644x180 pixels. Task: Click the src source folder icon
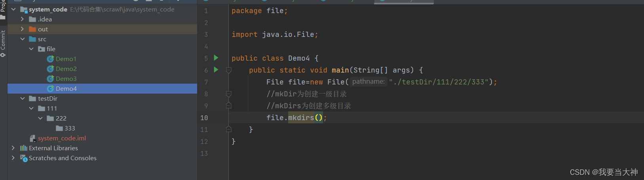pyautogui.click(x=33, y=39)
